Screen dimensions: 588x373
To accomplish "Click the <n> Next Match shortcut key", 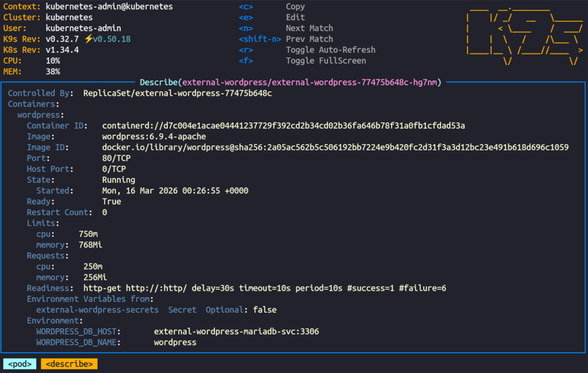I will pyautogui.click(x=246, y=28).
